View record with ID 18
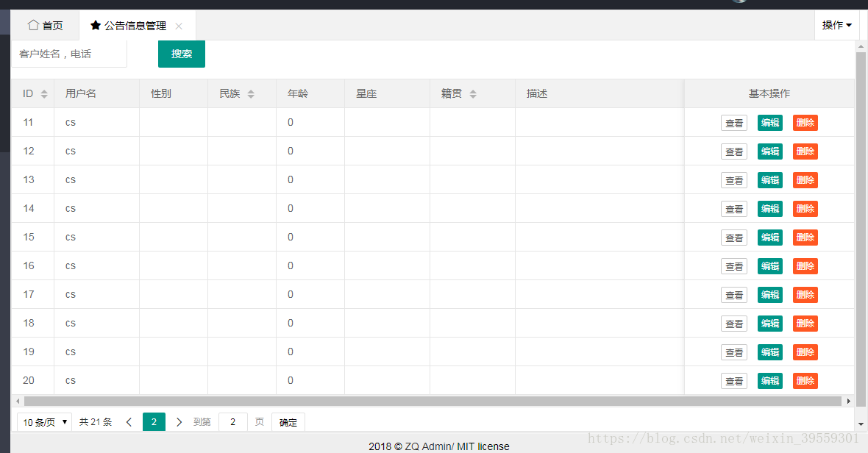Screen dimensions: 868x453 [x=734, y=324]
